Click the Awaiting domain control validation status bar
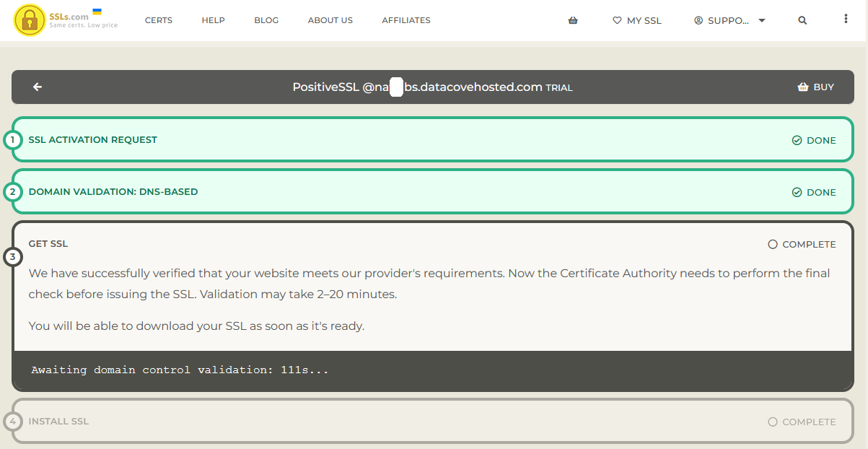 [x=180, y=370]
